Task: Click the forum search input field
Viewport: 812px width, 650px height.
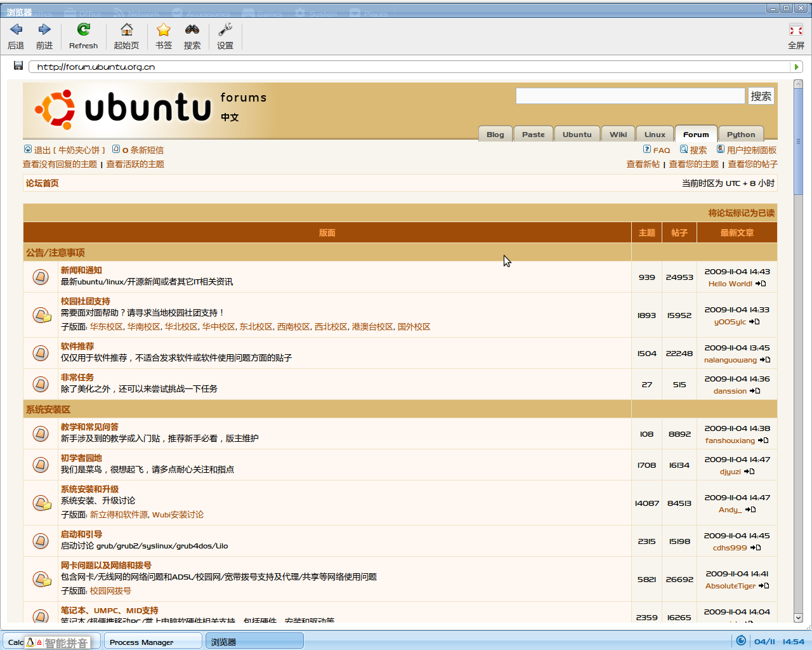Action: (x=631, y=96)
